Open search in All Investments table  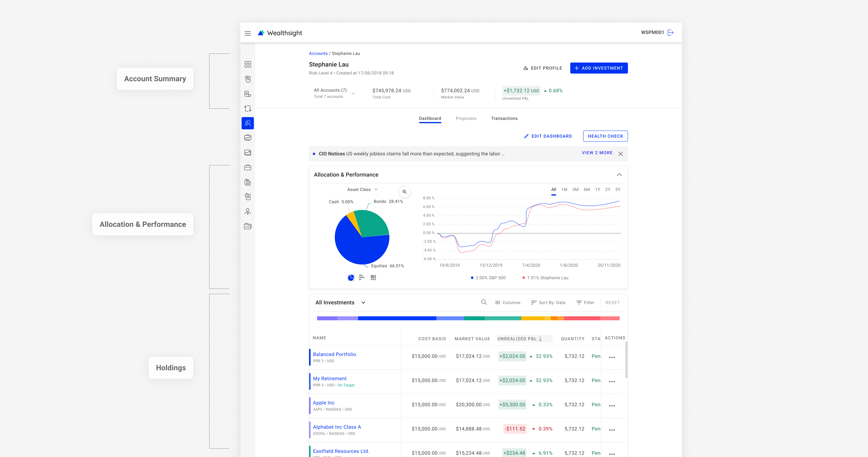point(484,302)
